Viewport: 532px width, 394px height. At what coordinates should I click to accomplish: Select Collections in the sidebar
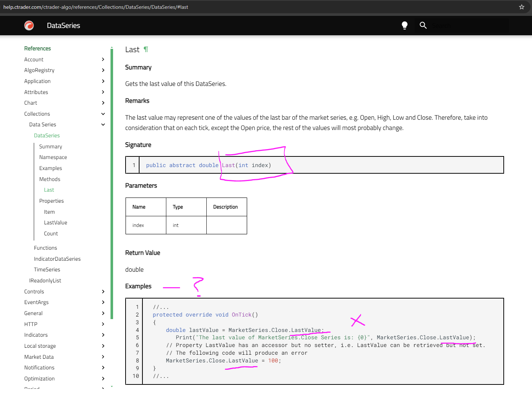(x=37, y=114)
